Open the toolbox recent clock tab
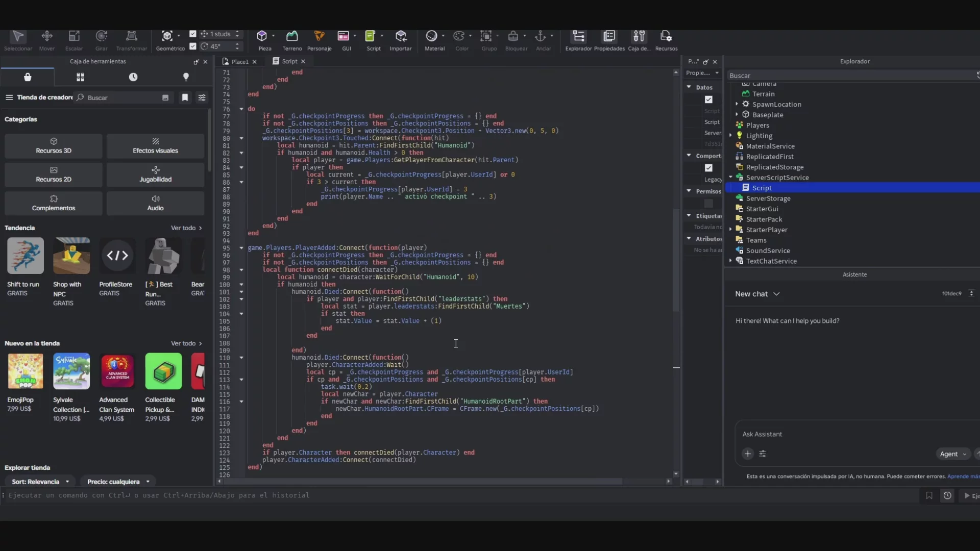Screen dimensions: 980x551 [133, 77]
